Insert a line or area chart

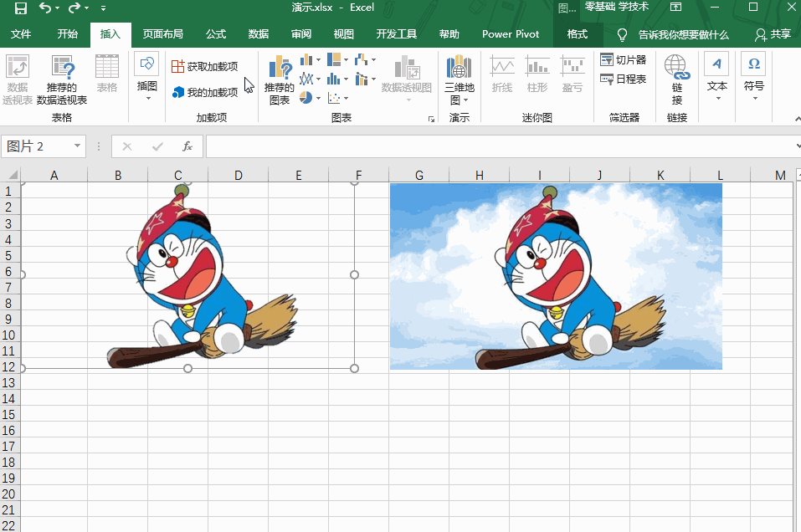tap(310, 79)
